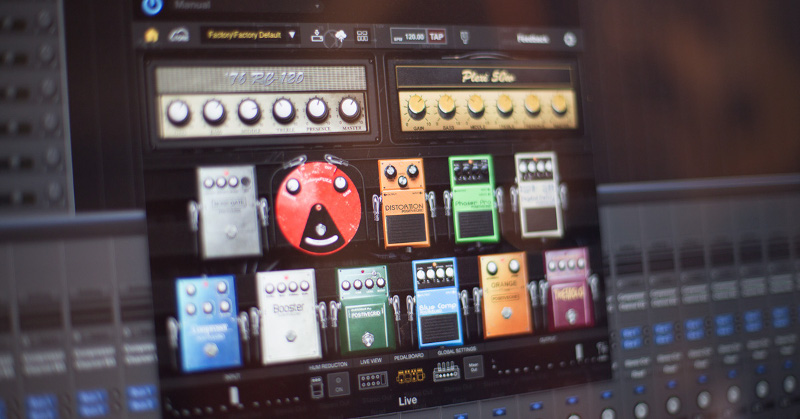The height and width of the screenshot is (419, 800).
Task: Click the BPM 120.00 tempo field
Action: [x=408, y=37]
